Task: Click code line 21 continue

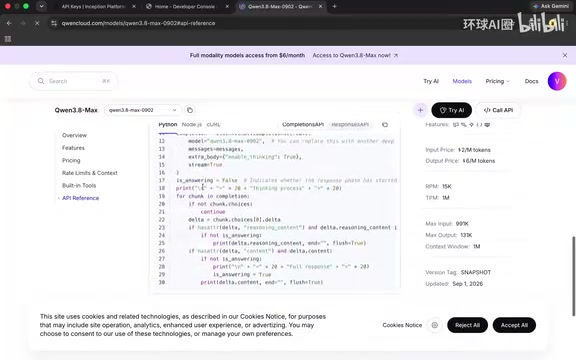Action: pyautogui.click(x=213, y=212)
